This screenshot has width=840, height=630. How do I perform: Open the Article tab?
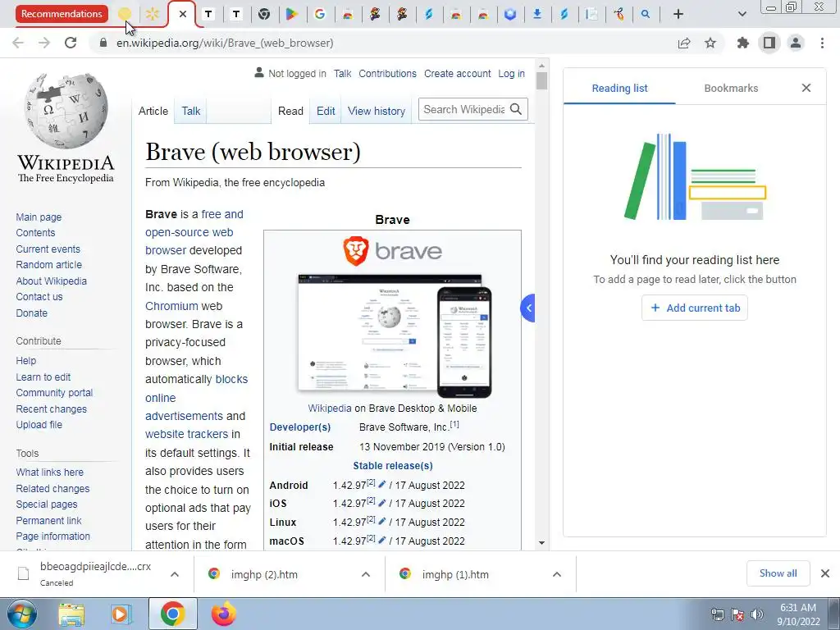tap(153, 111)
